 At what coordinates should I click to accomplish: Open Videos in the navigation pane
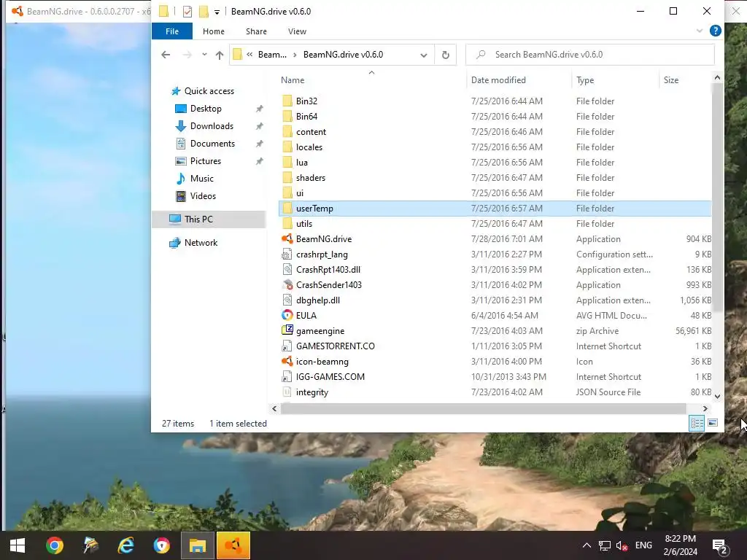click(203, 196)
